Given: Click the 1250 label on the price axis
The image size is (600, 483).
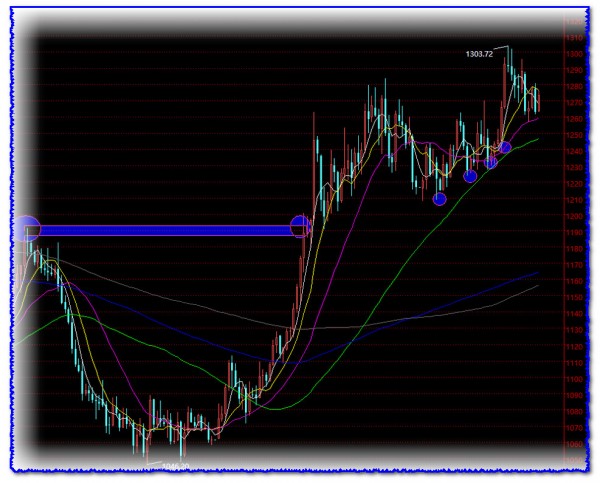Looking at the screenshot, I should click(x=573, y=136).
